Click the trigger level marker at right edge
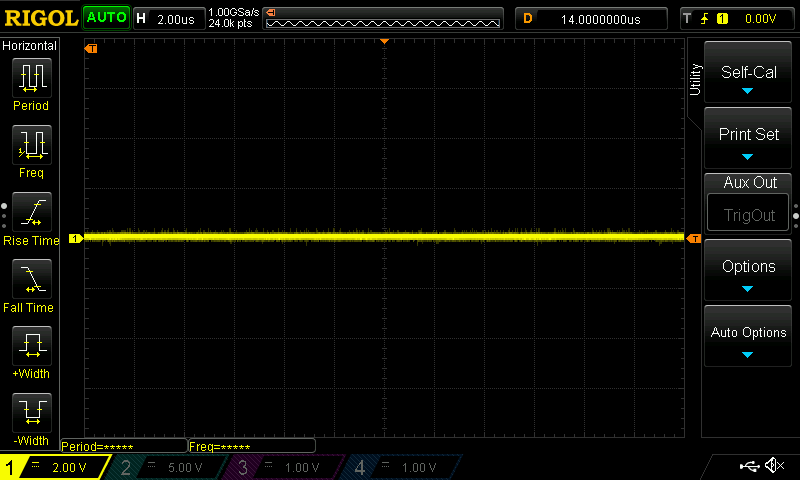The height and width of the screenshot is (480, 800). tap(694, 239)
